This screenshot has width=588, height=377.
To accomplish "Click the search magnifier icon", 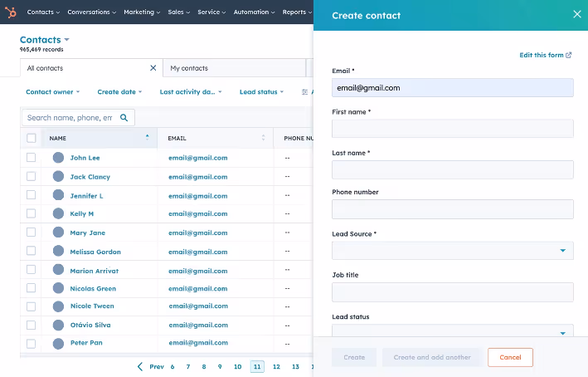I will coord(124,118).
